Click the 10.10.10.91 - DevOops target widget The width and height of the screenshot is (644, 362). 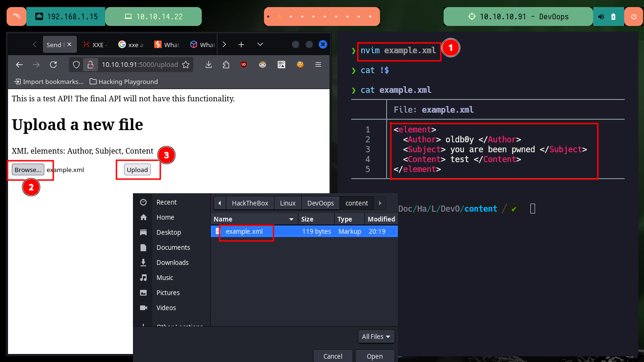[x=518, y=16]
